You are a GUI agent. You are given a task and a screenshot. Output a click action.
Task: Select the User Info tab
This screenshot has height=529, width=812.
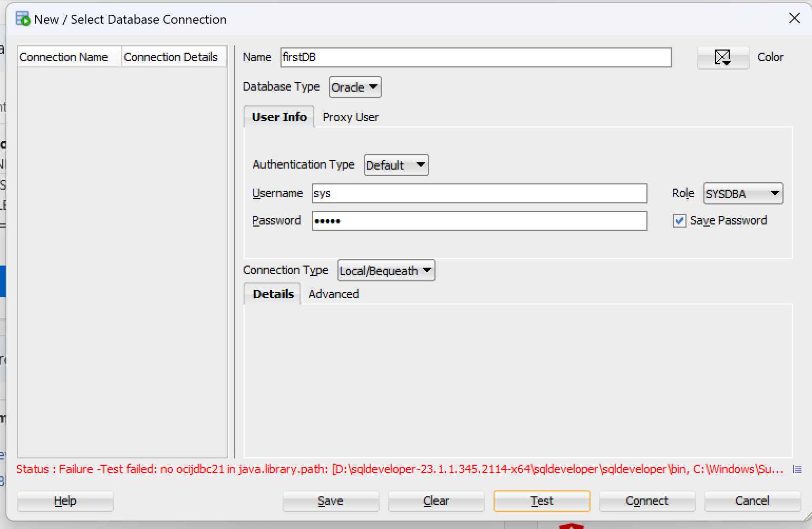279,117
